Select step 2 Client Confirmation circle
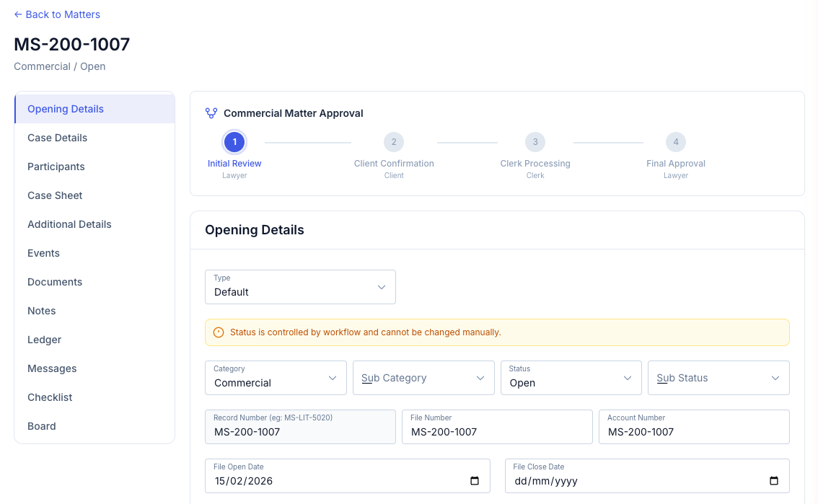 click(x=394, y=142)
